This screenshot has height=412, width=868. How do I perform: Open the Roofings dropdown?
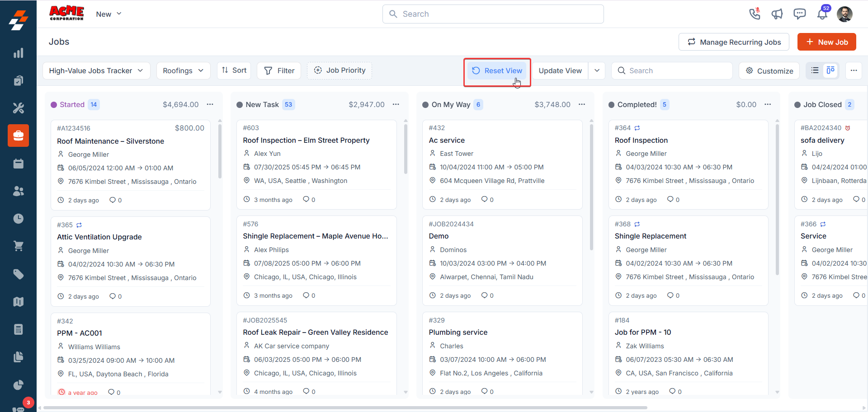pos(183,70)
